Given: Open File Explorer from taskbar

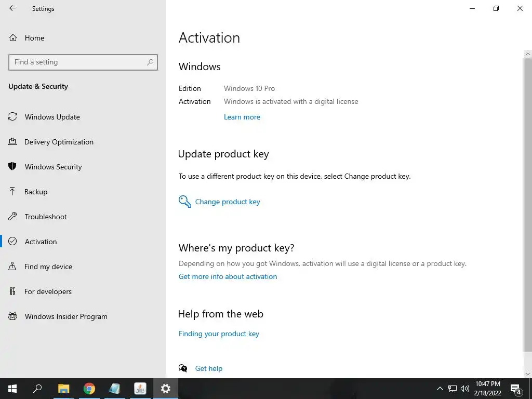Looking at the screenshot, I should point(63,389).
